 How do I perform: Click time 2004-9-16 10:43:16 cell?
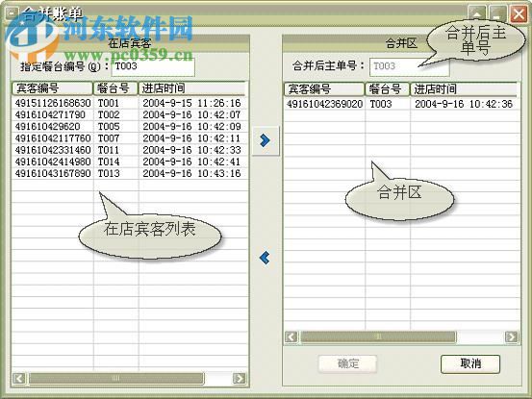pyautogui.click(x=191, y=174)
